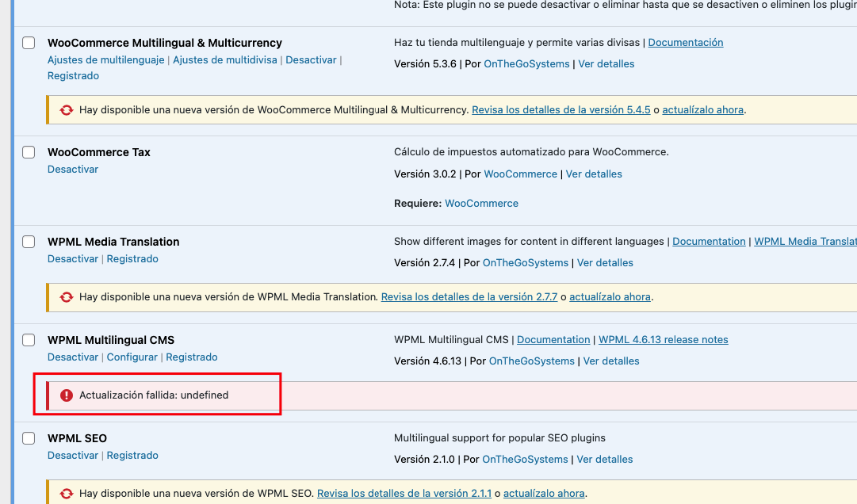Viewport: 857px width, 504px height.
Task: Click actualízalo ahora for WooCommerce Multilingual
Action: pos(703,110)
